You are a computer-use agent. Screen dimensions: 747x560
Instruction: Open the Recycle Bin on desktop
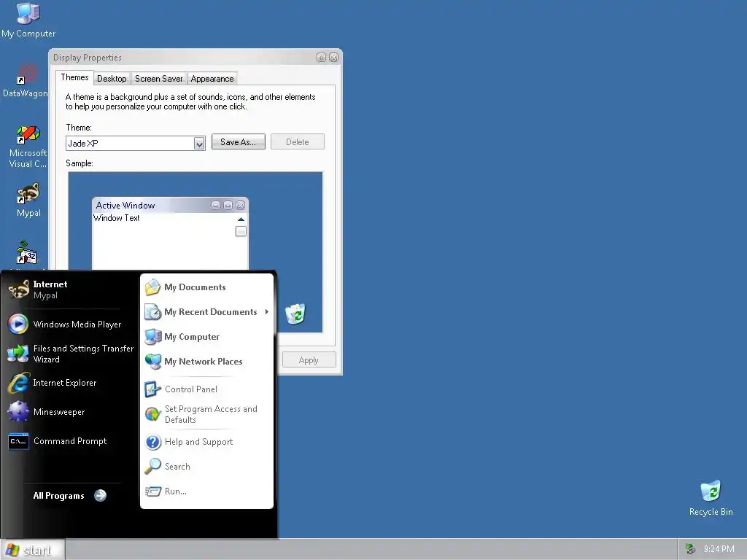click(x=711, y=498)
